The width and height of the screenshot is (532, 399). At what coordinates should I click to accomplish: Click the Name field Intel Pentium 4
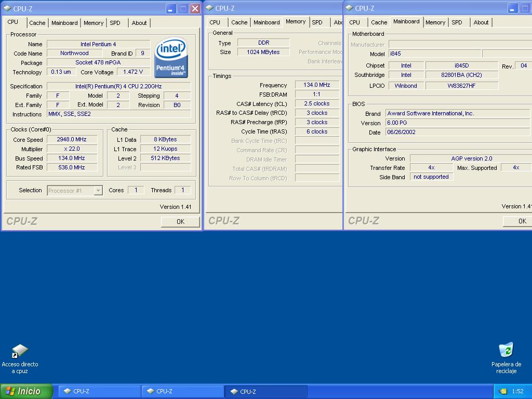[98, 44]
